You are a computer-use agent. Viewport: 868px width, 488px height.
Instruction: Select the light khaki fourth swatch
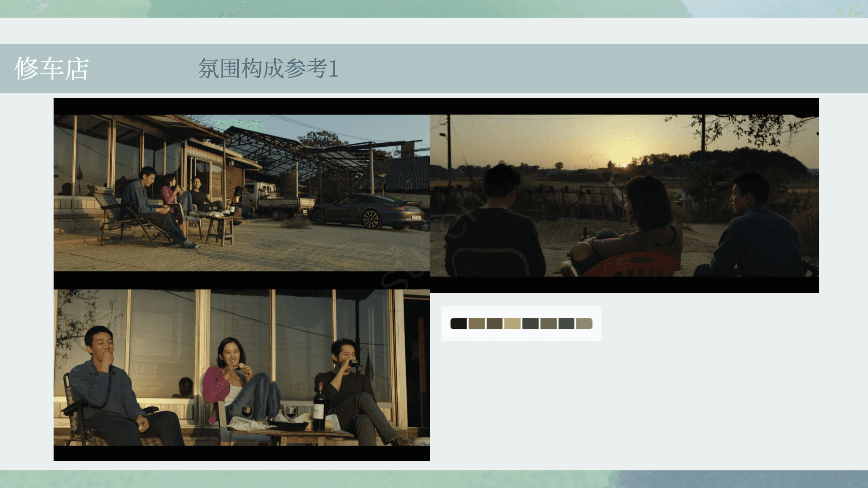pos(512,324)
